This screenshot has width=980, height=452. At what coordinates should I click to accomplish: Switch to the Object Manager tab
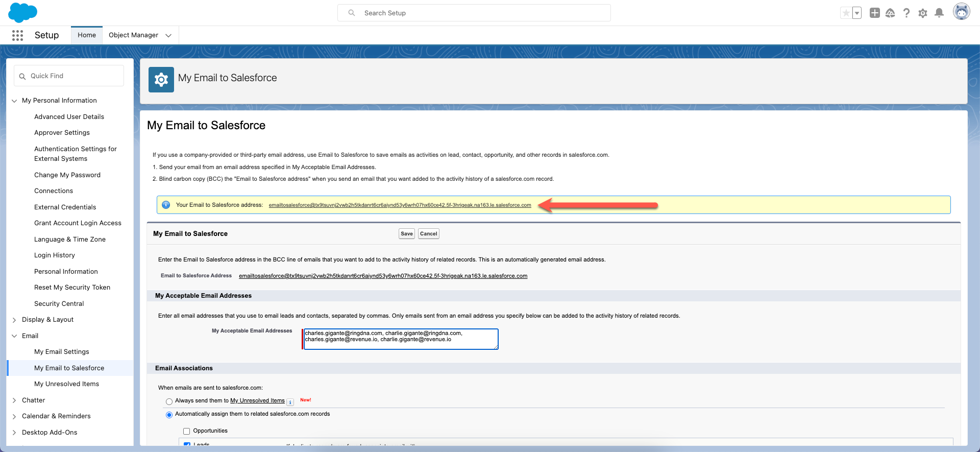pos(133,35)
